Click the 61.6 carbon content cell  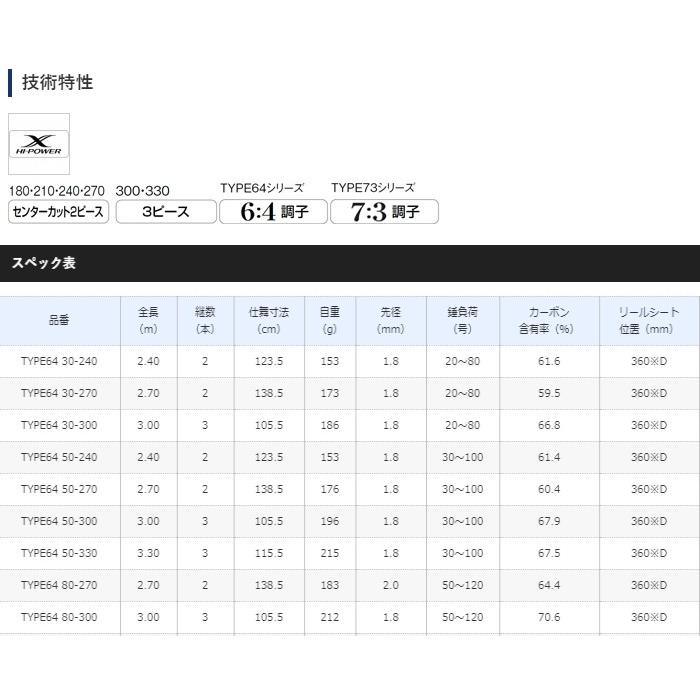[549, 361]
